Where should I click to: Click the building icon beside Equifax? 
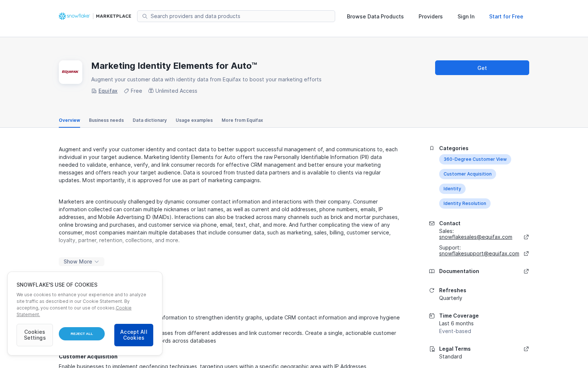pos(94,91)
